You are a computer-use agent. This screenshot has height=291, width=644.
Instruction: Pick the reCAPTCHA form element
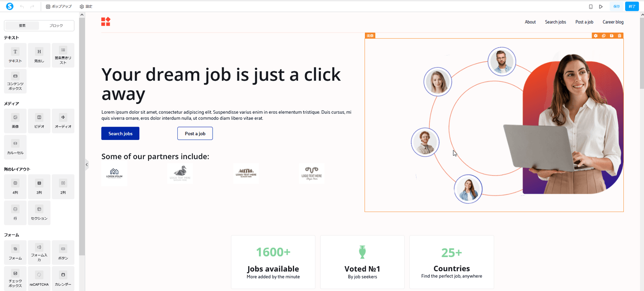pos(39,279)
